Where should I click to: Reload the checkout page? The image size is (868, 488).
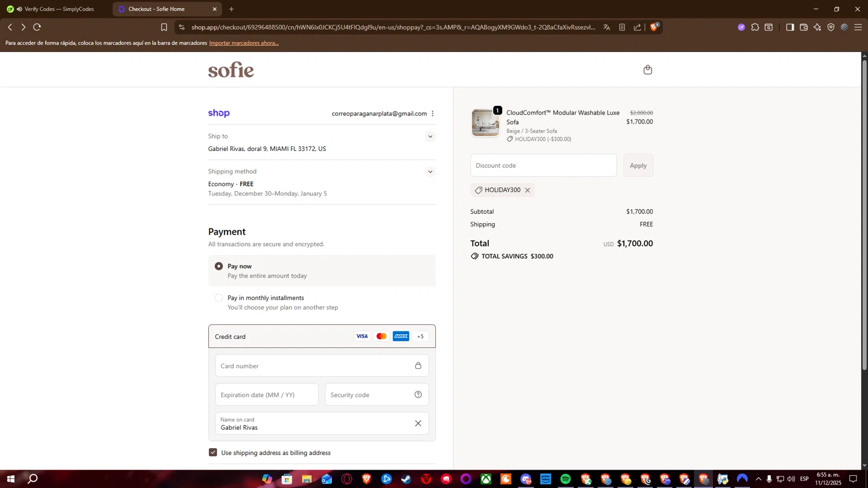tap(37, 27)
